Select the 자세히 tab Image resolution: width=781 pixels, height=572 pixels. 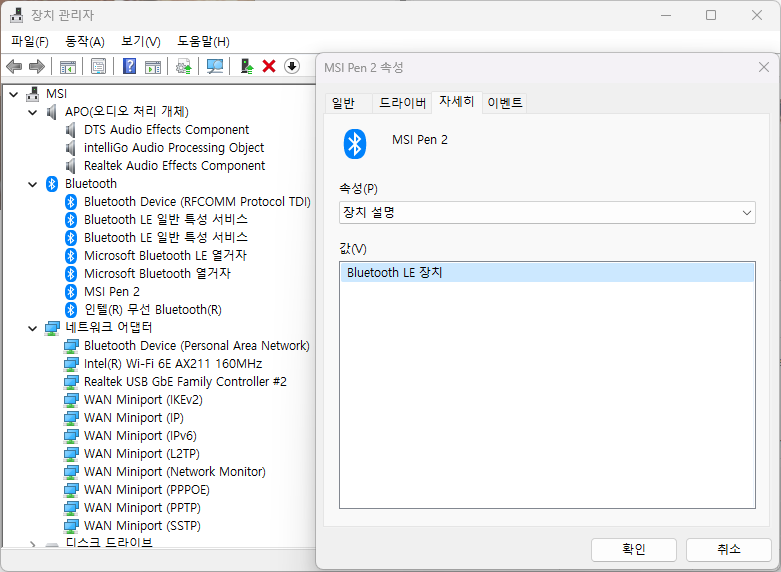456,102
